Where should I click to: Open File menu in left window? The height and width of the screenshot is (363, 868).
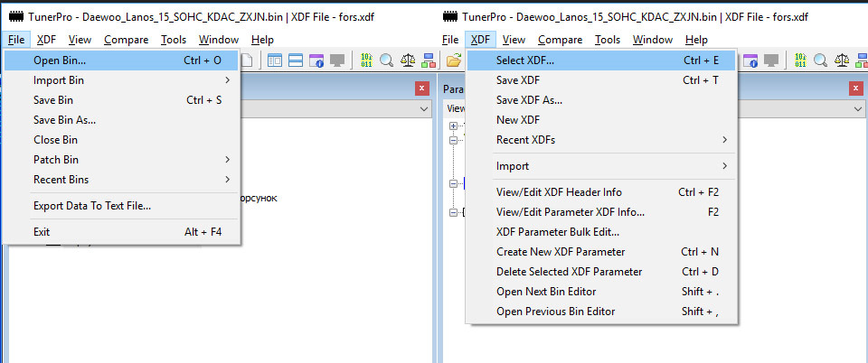click(16, 40)
